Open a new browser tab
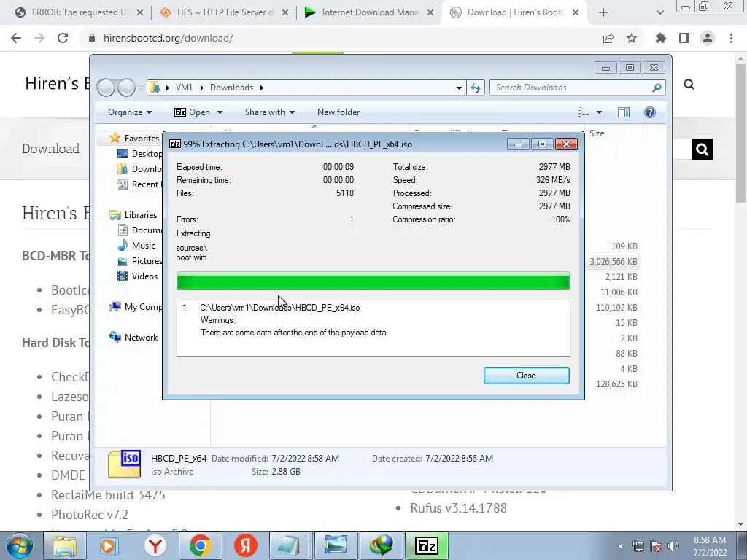 603,13
